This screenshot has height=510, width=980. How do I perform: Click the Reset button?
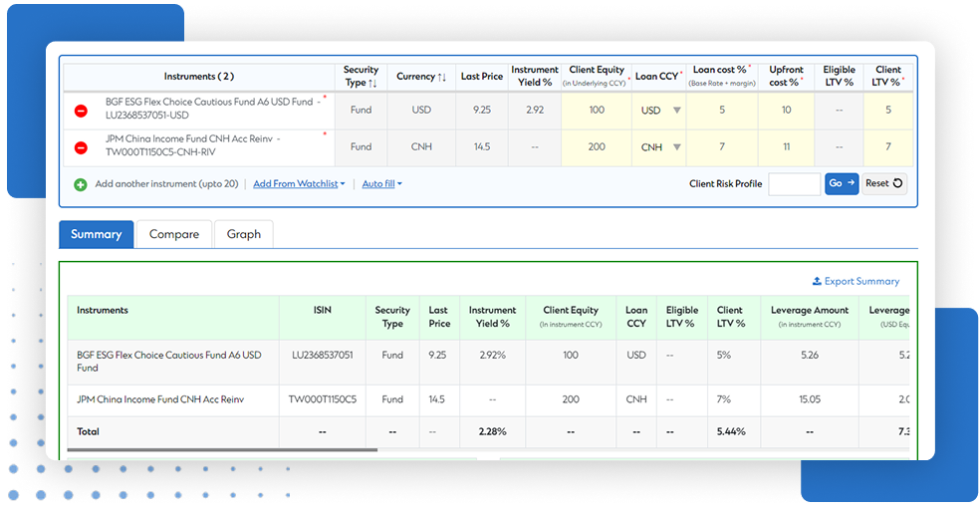(x=883, y=183)
